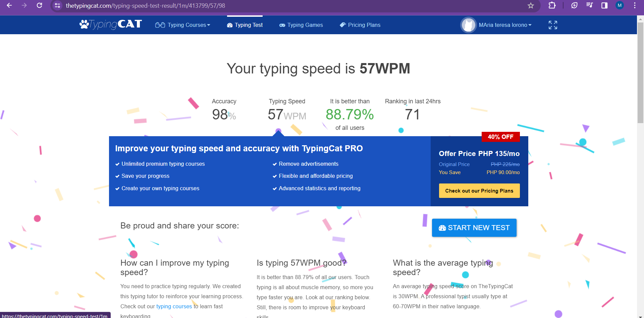Open the browser extensions puzzle icon
Image resolution: width=644 pixels, height=318 pixels.
coord(552,5)
